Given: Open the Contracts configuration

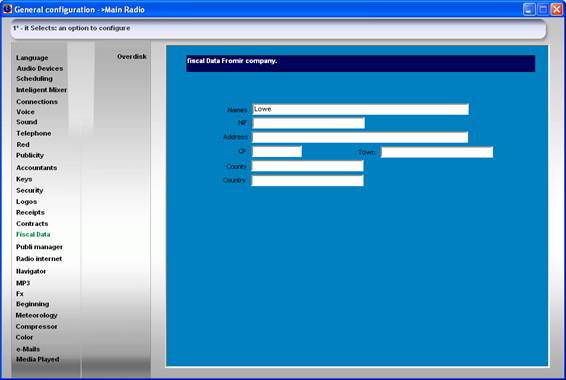Looking at the screenshot, I should (x=32, y=223).
